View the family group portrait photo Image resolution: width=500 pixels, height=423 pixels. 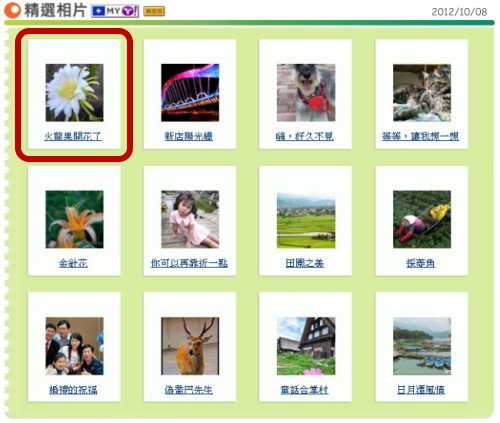[74, 346]
